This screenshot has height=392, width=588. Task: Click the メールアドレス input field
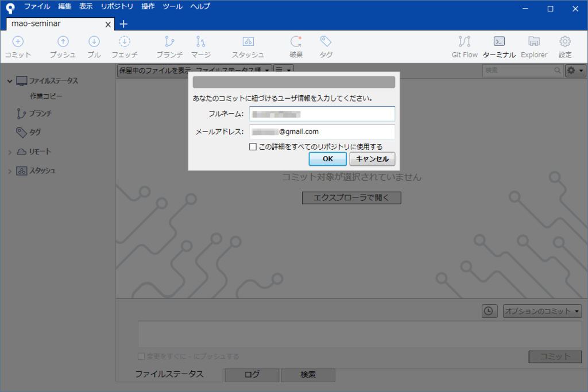point(322,131)
